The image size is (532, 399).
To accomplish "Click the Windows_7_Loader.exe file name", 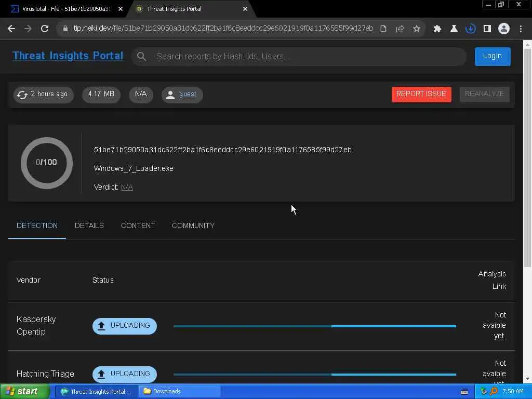I will 134,169.
